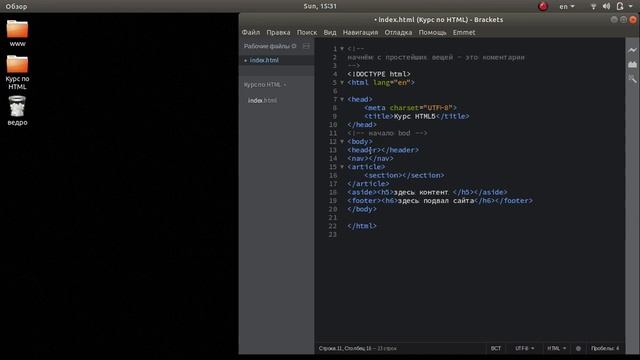Screen dimensions: 640x360
Task: Toggle the ВСТ insert mode indicator
Action: point(496,349)
